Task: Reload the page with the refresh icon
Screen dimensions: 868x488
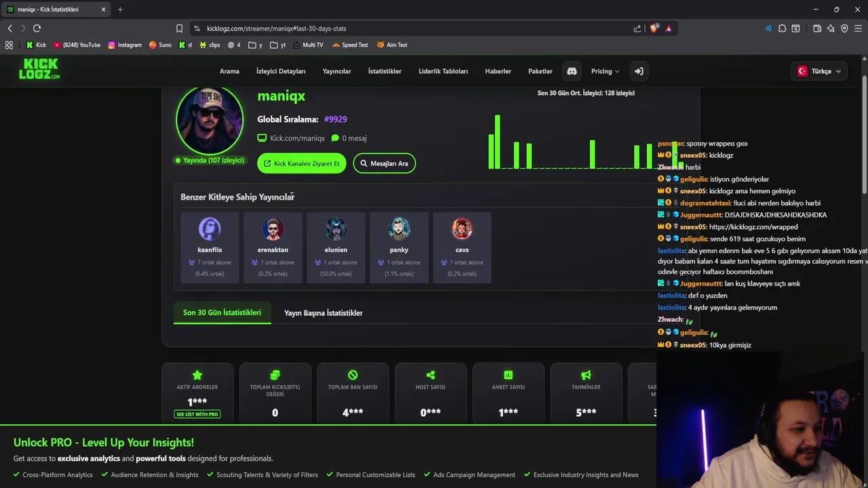Action: [37, 28]
